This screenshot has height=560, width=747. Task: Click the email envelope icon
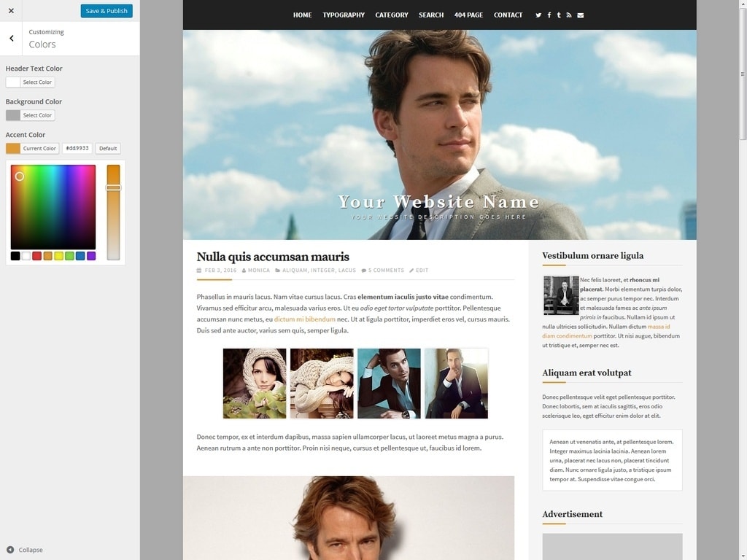pyautogui.click(x=581, y=15)
